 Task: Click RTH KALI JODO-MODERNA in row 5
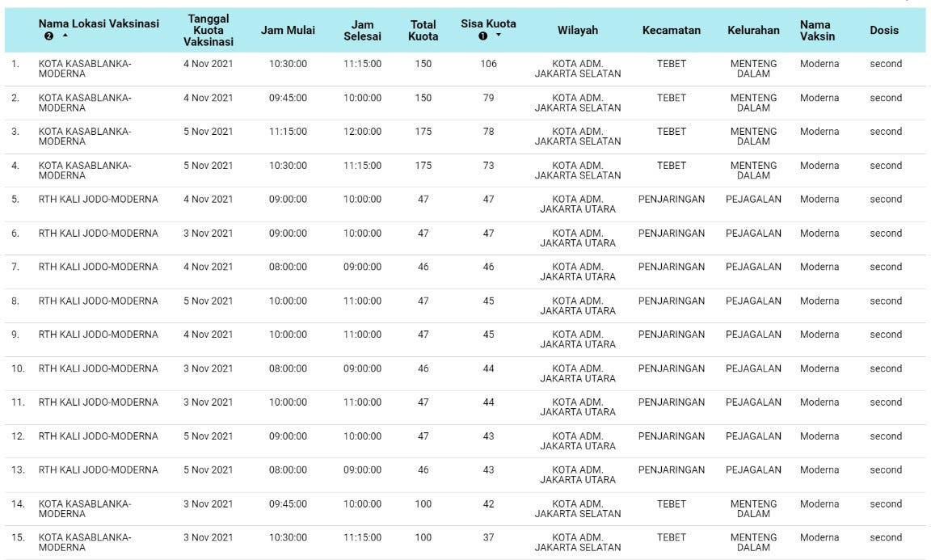99,199
